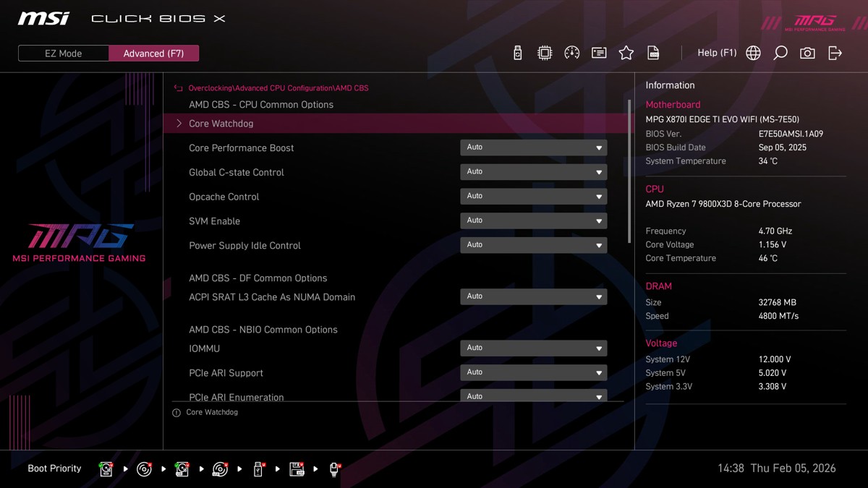Switch to EZ Mode tab
868x488 pixels.
(x=64, y=53)
